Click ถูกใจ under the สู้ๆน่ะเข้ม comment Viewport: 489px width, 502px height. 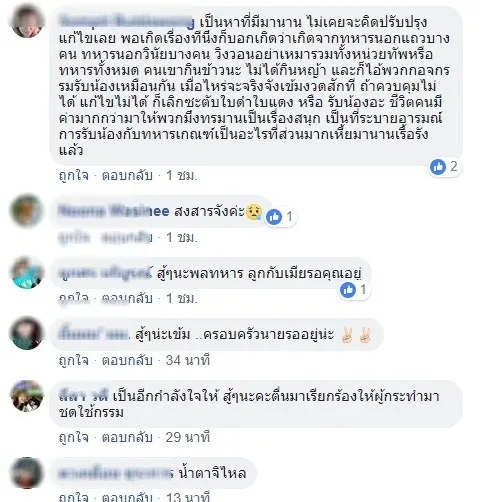click(74, 360)
